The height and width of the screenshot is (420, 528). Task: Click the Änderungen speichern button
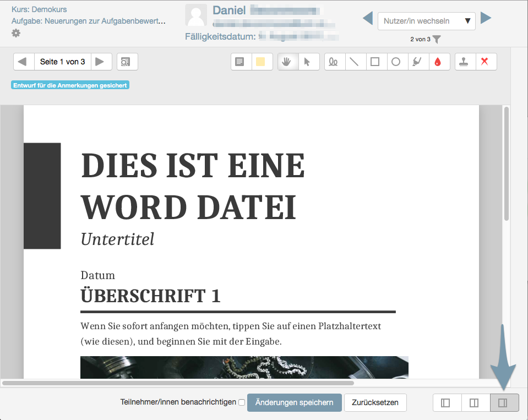(x=294, y=402)
